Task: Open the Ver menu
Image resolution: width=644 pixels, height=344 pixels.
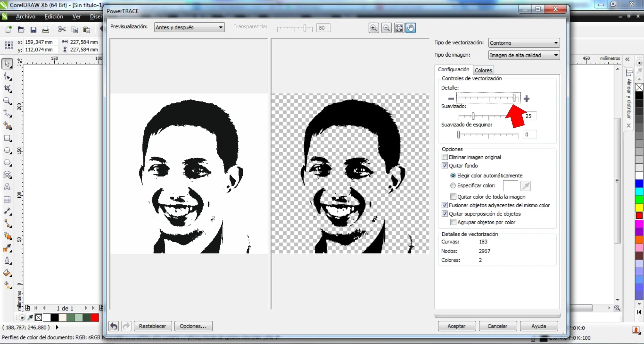Action: pyautogui.click(x=76, y=16)
